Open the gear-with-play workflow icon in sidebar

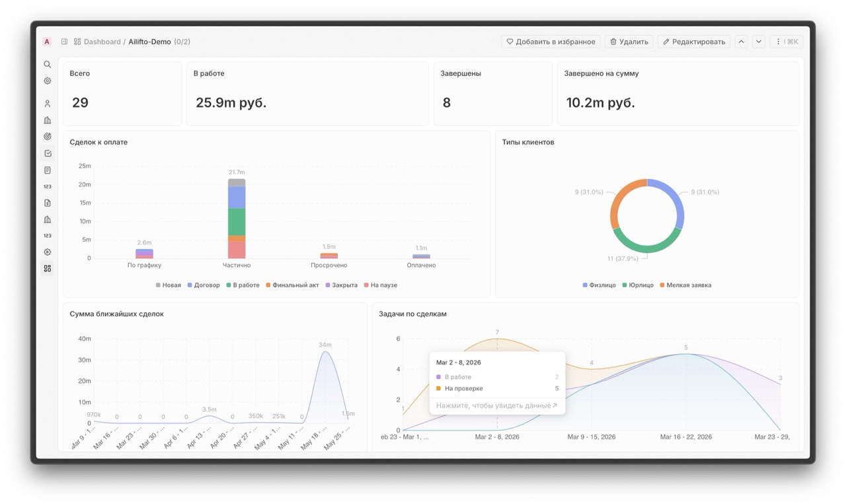pyautogui.click(x=47, y=252)
